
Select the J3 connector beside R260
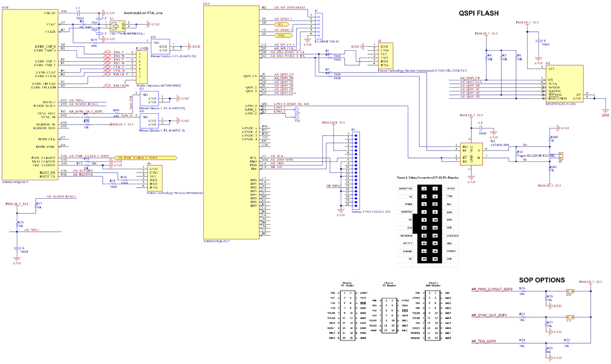560,155
